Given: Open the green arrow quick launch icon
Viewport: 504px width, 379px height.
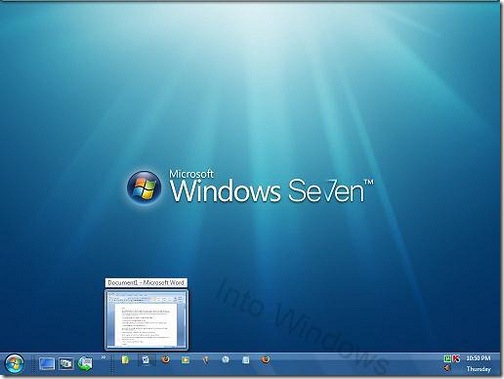Looking at the screenshot, I should point(85,364).
